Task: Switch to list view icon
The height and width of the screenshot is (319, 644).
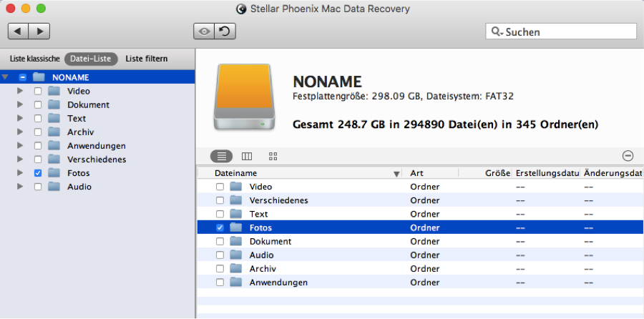Action: (221, 156)
